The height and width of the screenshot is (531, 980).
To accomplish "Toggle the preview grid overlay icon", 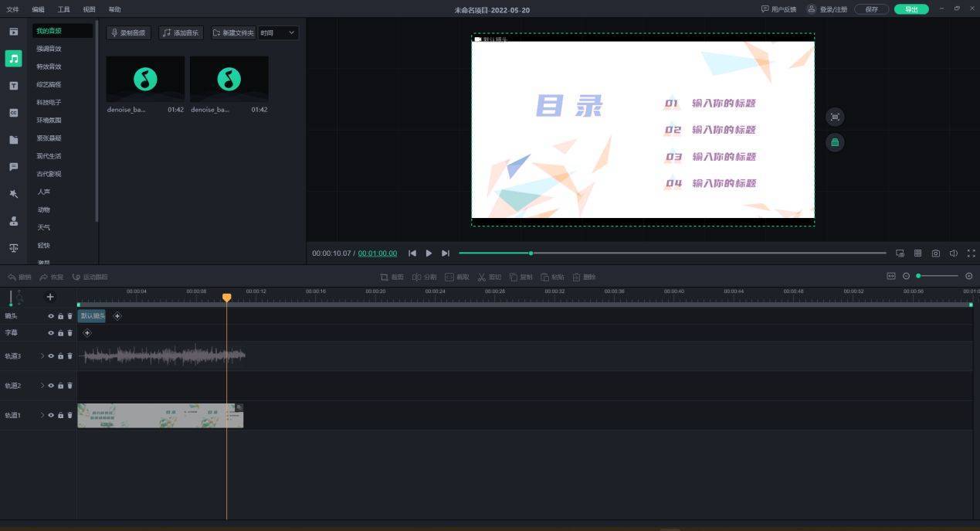I will (x=917, y=254).
